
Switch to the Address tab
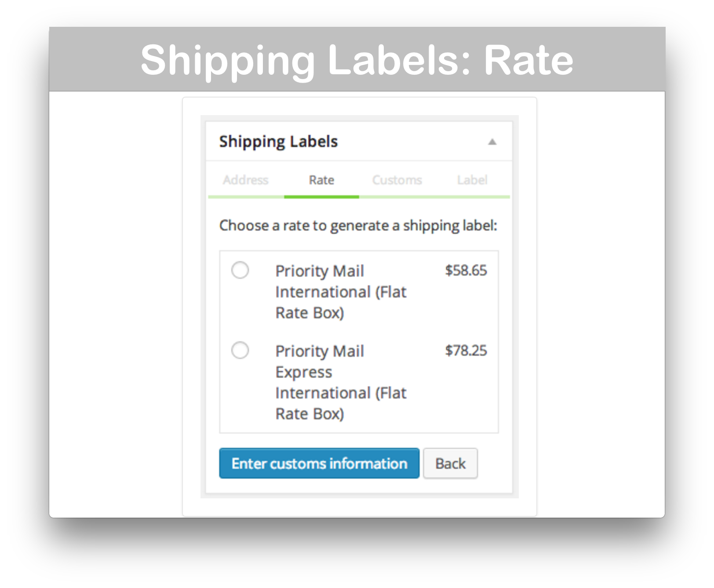(x=245, y=180)
